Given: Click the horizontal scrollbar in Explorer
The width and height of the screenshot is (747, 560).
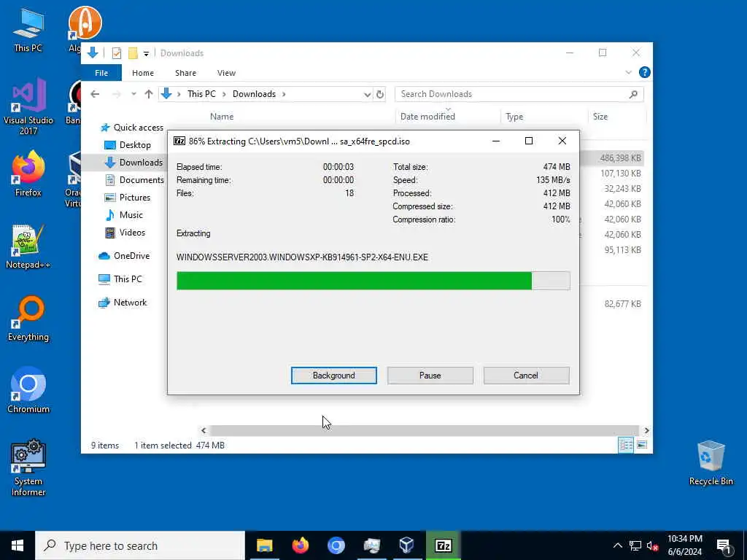Looking at the screenshot, I should [x=424, y=430].
